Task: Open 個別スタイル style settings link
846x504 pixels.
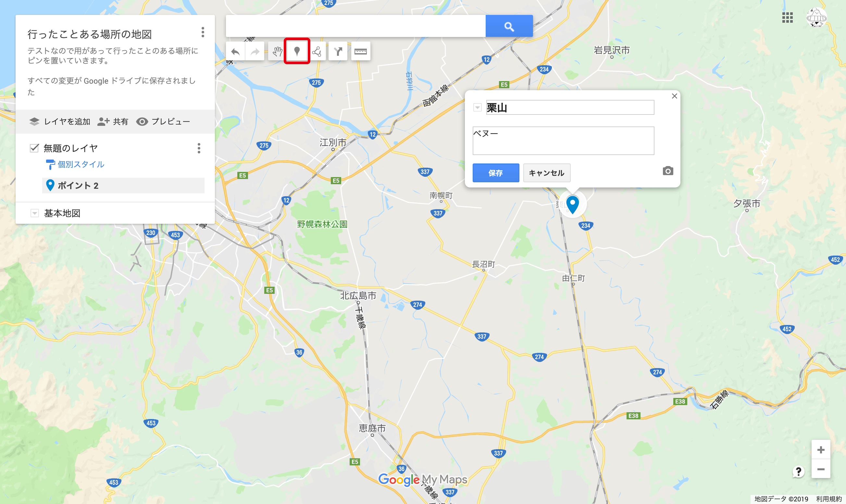Action: click(x=81, y=164)
